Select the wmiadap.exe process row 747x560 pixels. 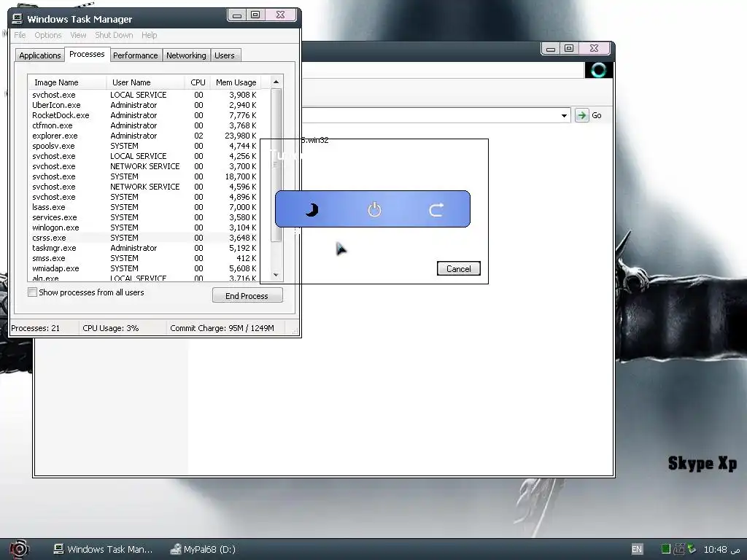tap(144, 268)
